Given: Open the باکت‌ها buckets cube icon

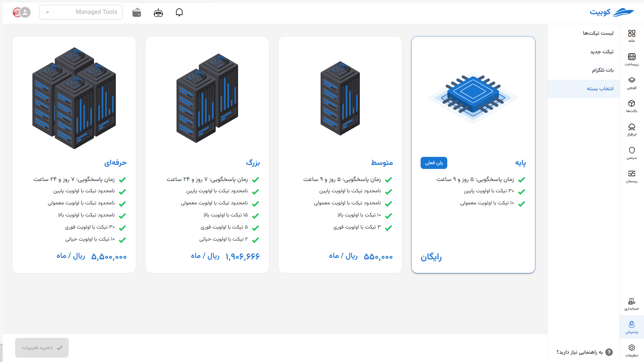Looking at the screenshot, I should [632, 106].
